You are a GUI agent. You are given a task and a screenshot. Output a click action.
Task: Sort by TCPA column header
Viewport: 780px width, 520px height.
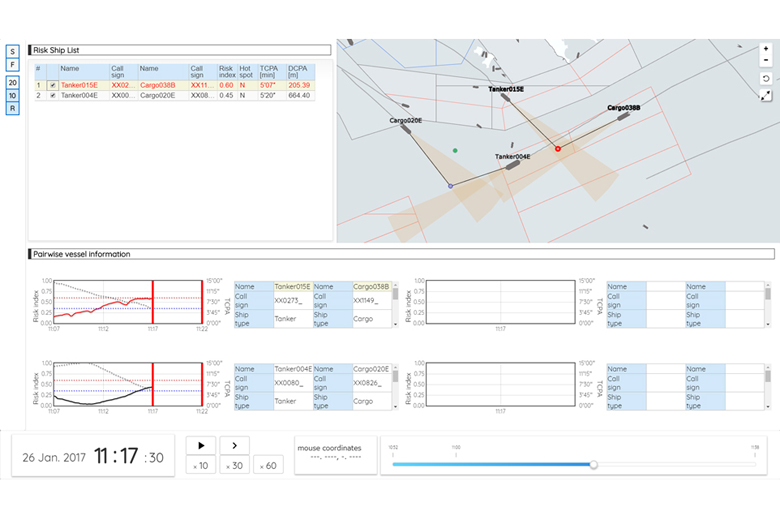tap(268, 72)
